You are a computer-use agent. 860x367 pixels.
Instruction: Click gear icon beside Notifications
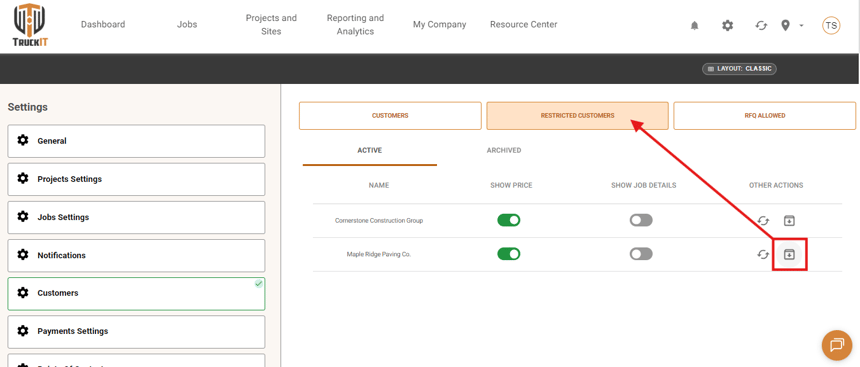(22, 255)
